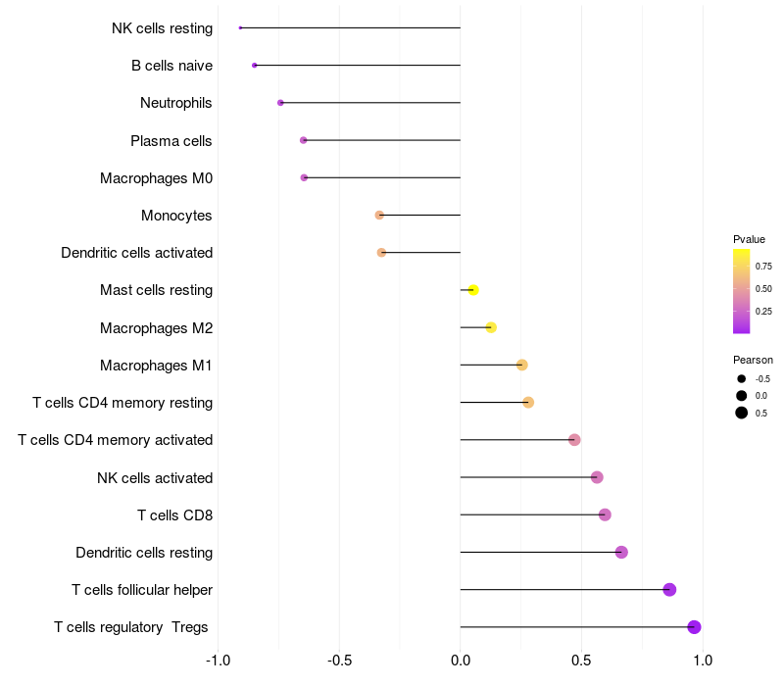
Task: Click the Pvalue color gradient bar
Action: [742, 291]
